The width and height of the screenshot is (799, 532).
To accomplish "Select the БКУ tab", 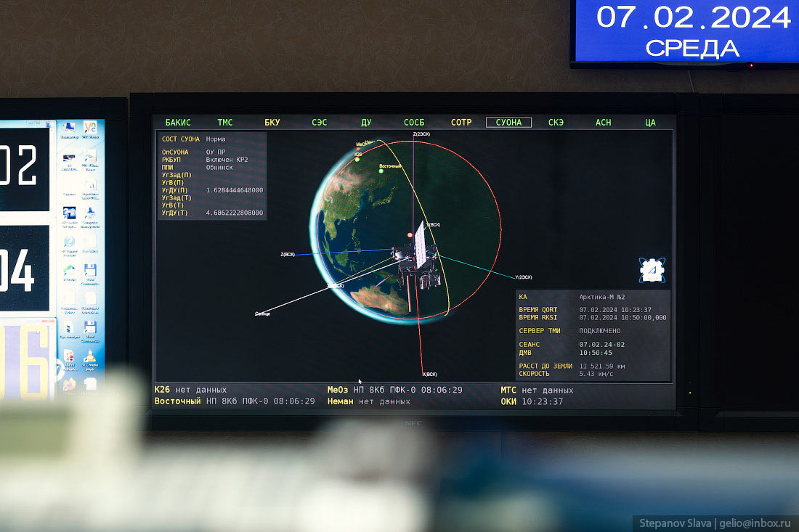I will (x=272, y=123).
